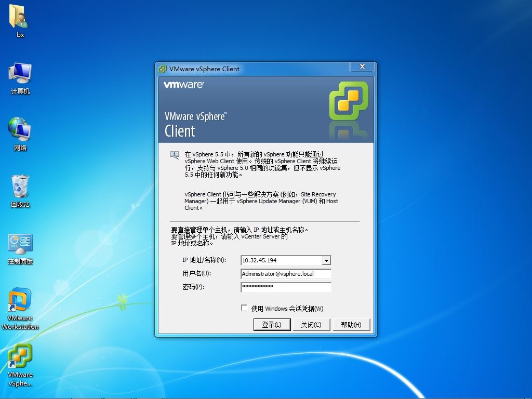Click the information note icon in dialog
The height and width of the screenshot is (399, 532).
click(175, 155)
